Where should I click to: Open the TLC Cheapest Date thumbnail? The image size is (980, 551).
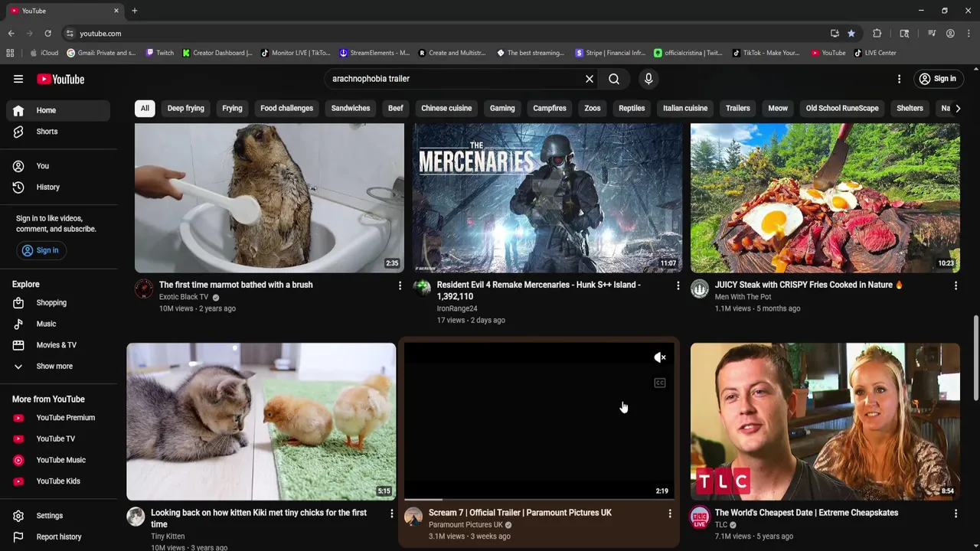click(825, 422)
